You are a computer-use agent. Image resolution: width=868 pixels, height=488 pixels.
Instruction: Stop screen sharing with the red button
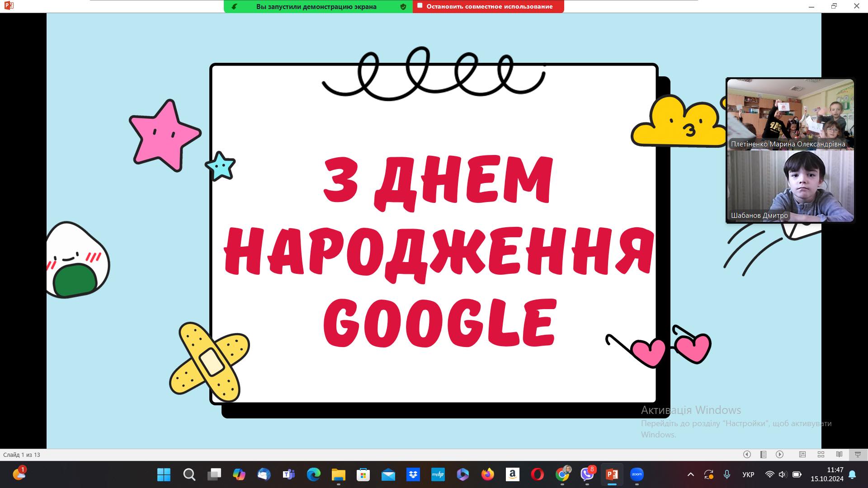click(x=488, y=6)
